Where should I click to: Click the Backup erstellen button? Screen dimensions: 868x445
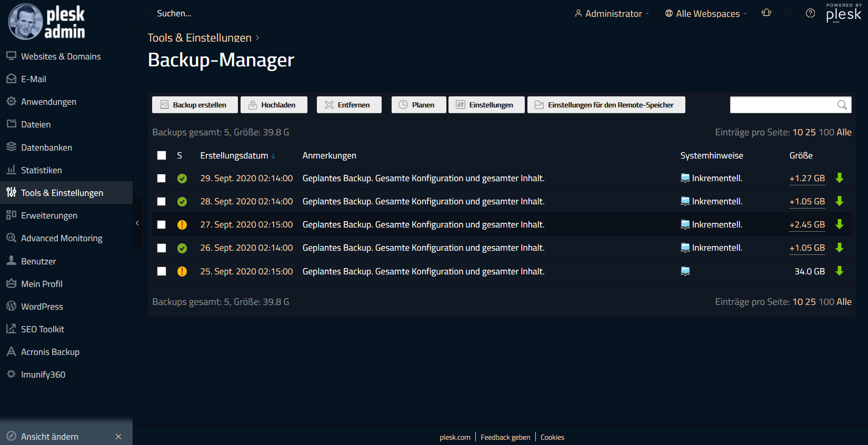(x=194, y=105)
